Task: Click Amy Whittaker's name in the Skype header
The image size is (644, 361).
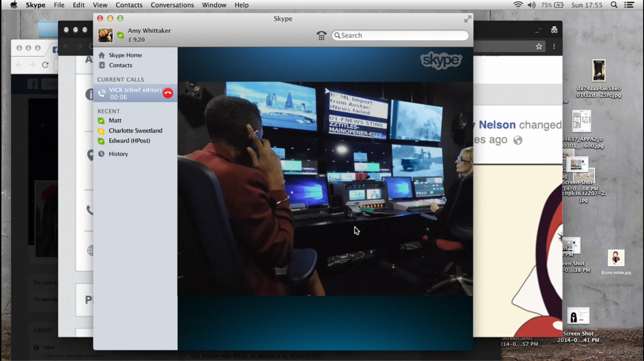Action: (149, 31)
